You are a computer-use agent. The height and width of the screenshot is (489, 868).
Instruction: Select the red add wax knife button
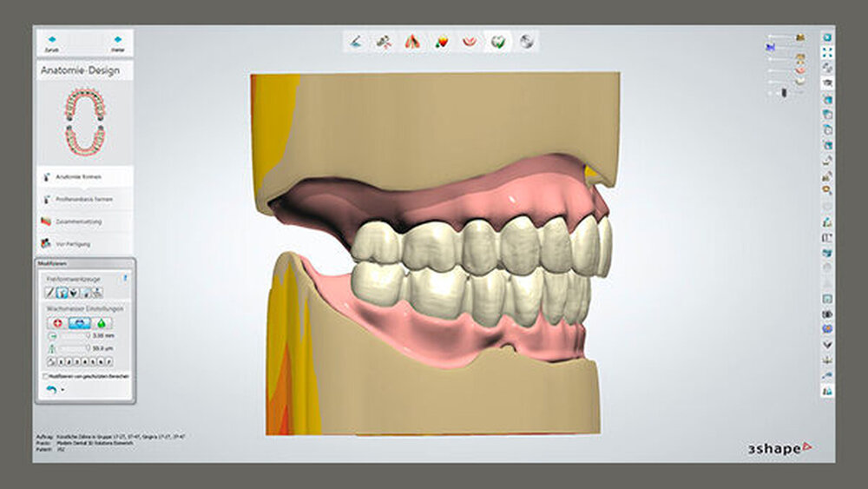coord(57,322)
